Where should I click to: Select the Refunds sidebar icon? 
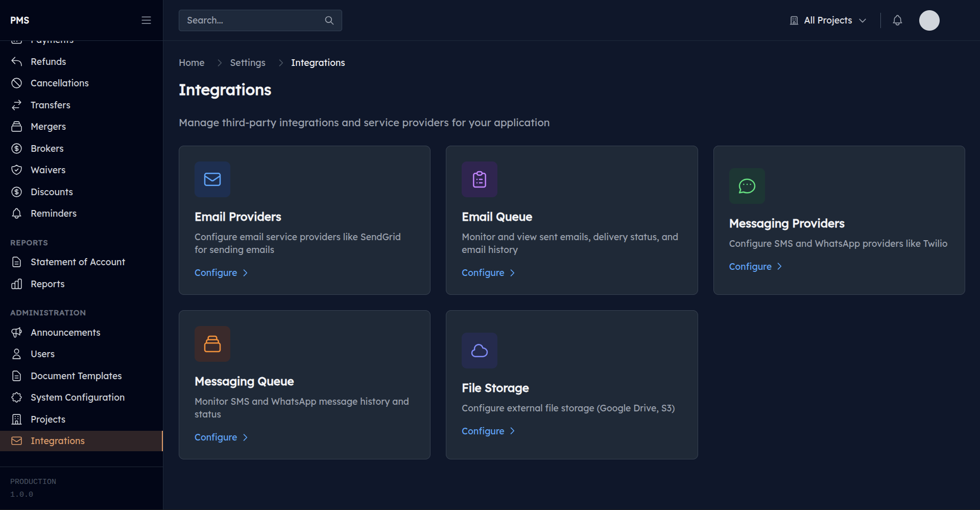tap(16, 61)
